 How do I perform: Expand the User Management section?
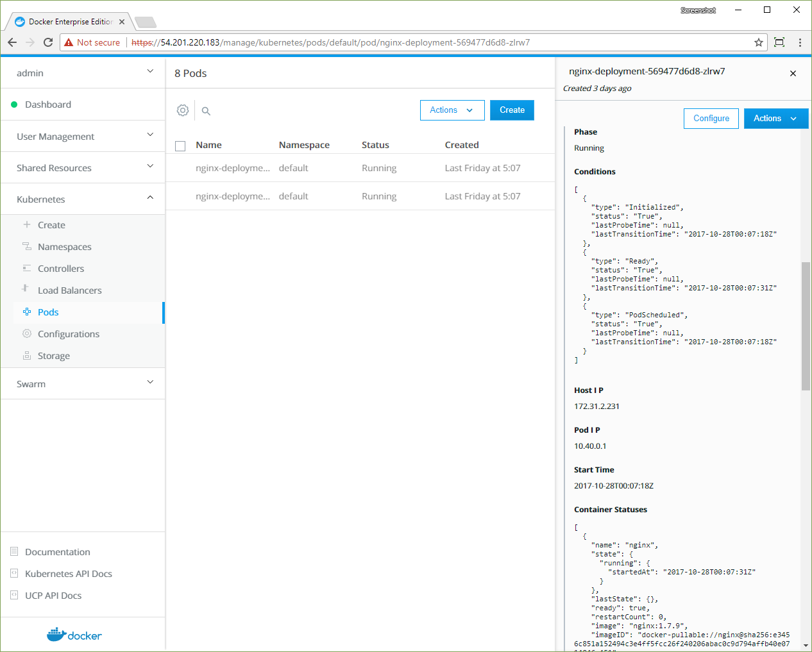click(150, 135)
